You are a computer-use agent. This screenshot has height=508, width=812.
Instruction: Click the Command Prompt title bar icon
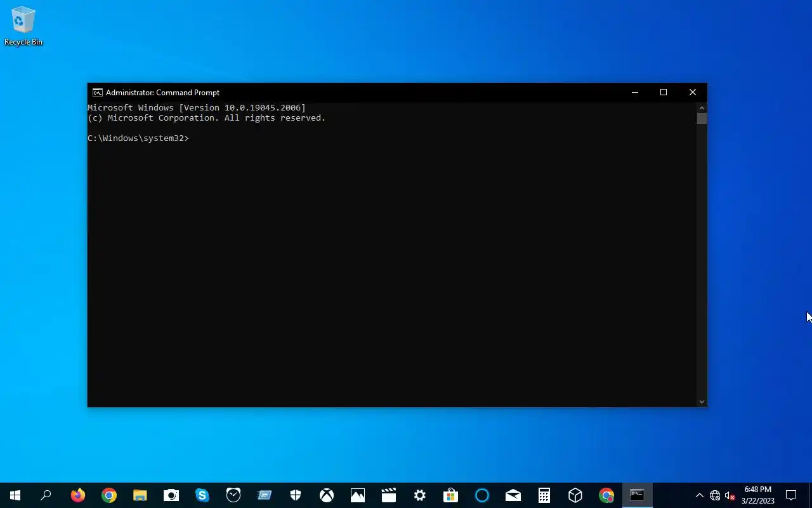coord(97,93)
